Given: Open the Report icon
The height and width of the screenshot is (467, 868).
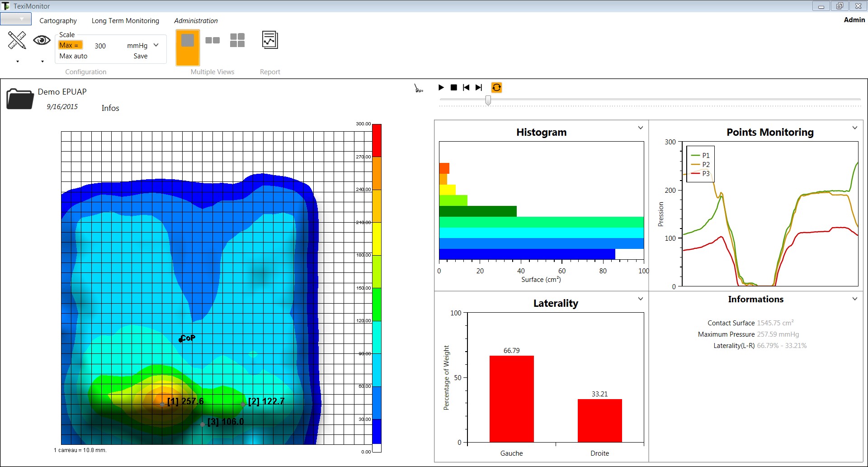Looking at the screenshot, I should click(270, 40).
